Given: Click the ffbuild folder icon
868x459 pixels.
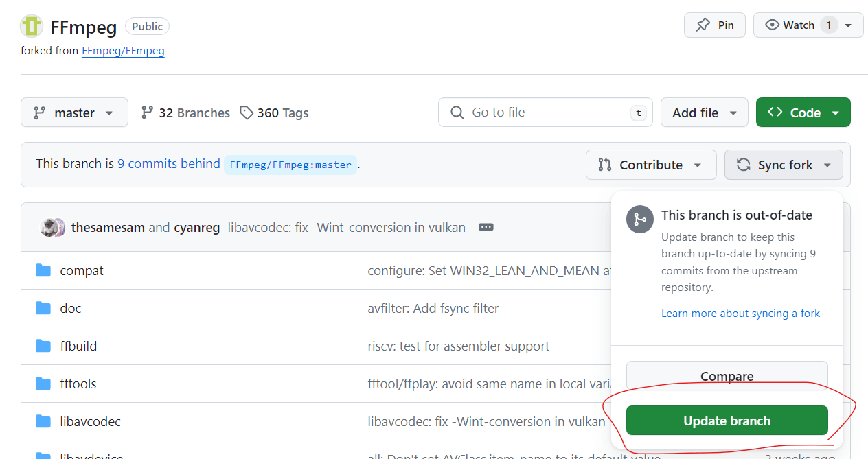Looking at the screenshot, I should coord(43,346).
